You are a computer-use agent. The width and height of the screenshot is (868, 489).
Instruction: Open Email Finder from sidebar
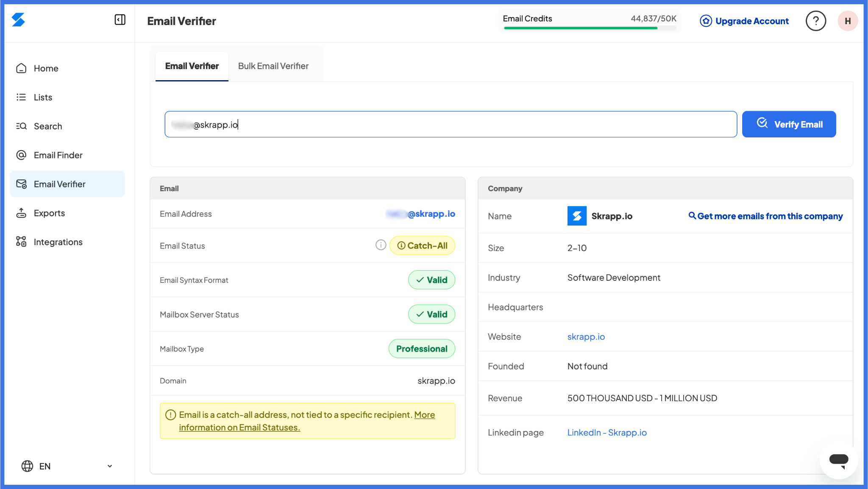[x=67, y=155]
